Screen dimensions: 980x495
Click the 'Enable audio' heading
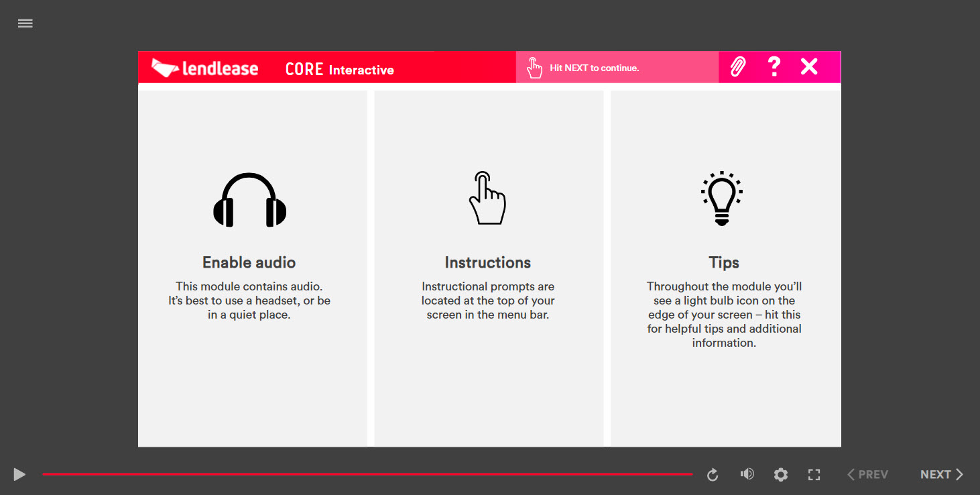(x=249, y=262)
